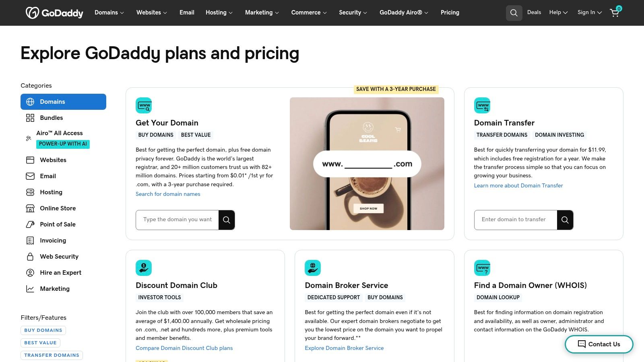
Task: Open Learn more about Domain Transfer link
Action: (518, 185)
